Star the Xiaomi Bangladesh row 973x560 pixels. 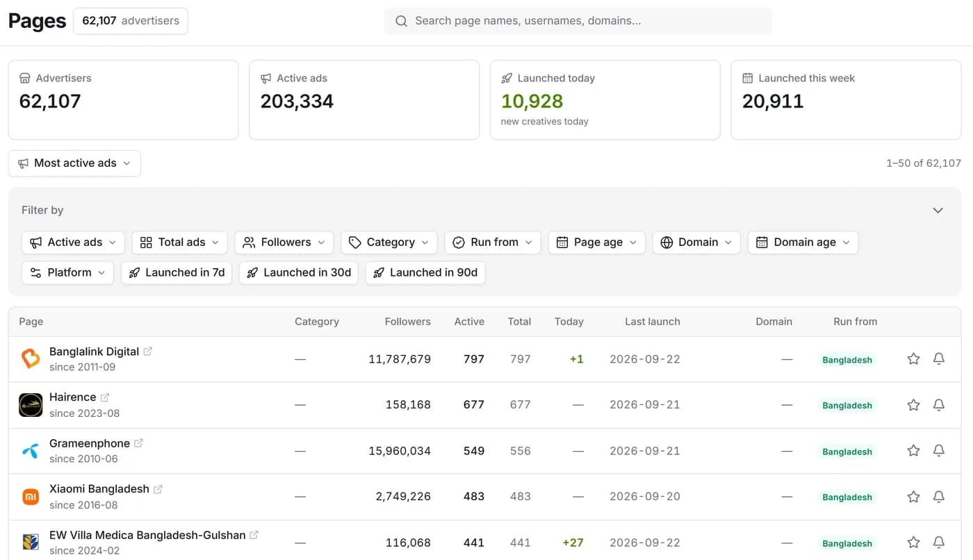point(913,496)
